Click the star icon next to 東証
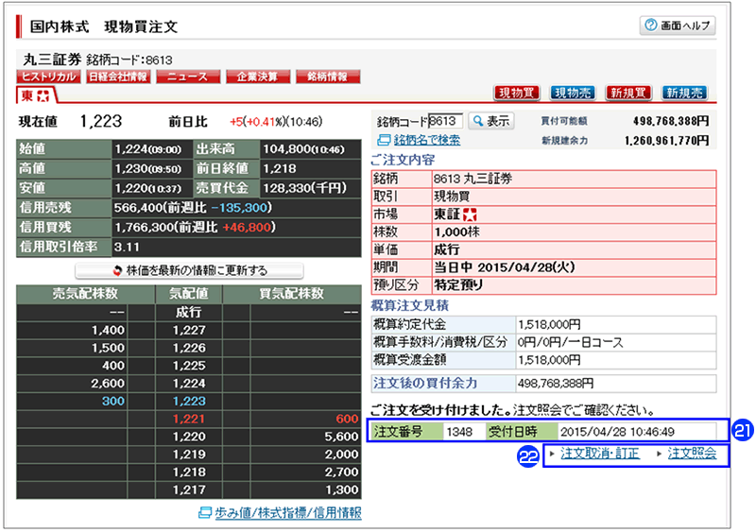The image size is (756, 532). tap(469, 215)
